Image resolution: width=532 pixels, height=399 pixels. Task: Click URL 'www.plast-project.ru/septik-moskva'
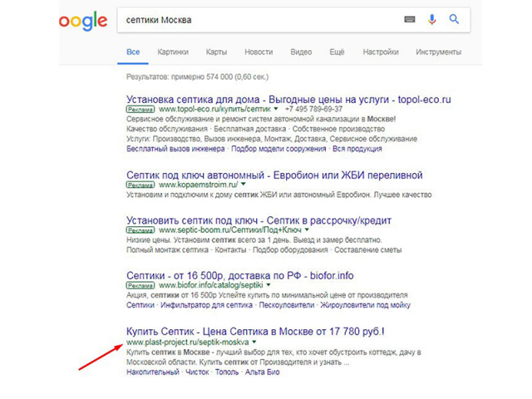tap(188, 342)
